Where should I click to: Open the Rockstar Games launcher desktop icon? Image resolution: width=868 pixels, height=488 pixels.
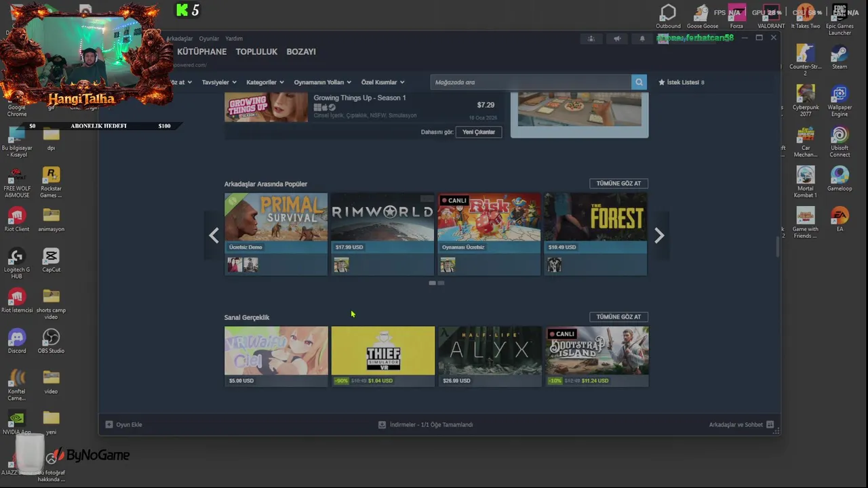pyautogui.click(x=51, y=182)
